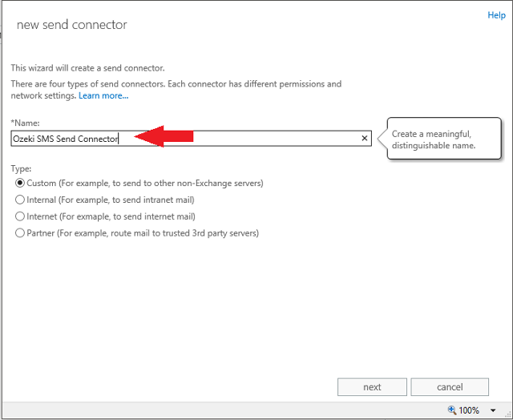Click the zoom magnifier icon in status bar
The width and height of the screenshot is (513, 420).
tap(452, 410)
